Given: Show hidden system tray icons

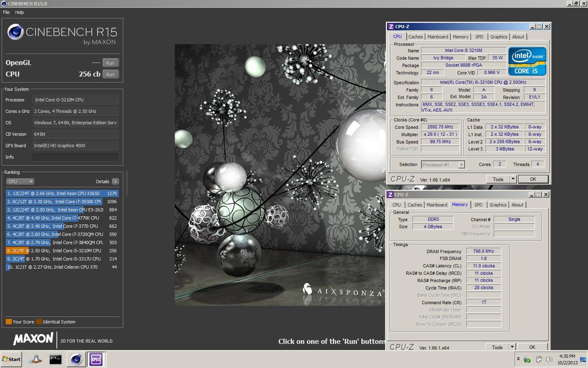Looking at the screenshot, I should (x=518, y=359).
